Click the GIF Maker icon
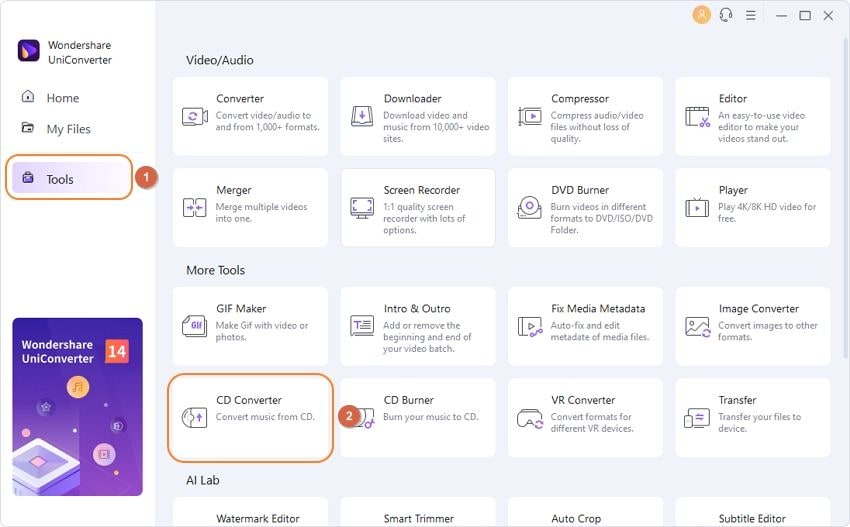The image size is (850, 527). (195, 326)
